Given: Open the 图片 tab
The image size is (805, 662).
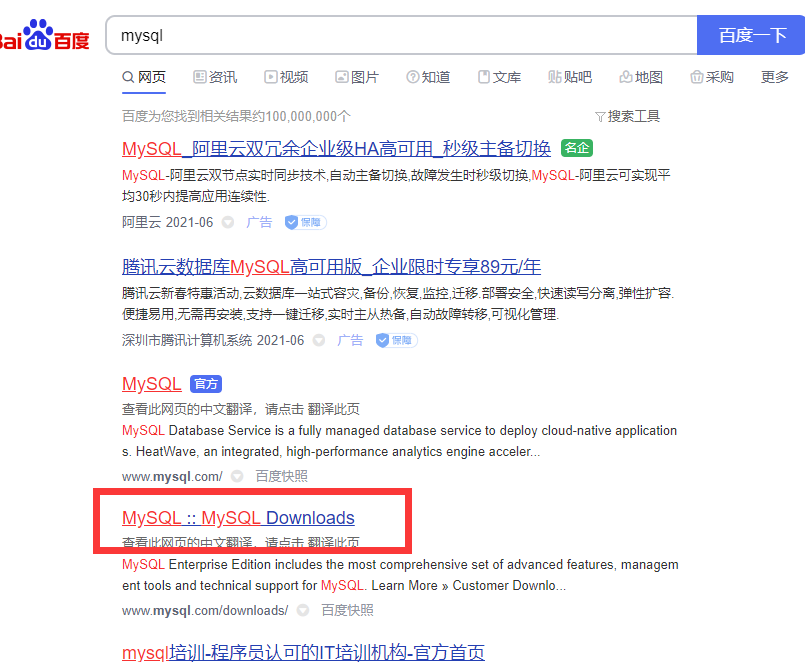Looking at the screenshot, I should [x=357, y=77].
